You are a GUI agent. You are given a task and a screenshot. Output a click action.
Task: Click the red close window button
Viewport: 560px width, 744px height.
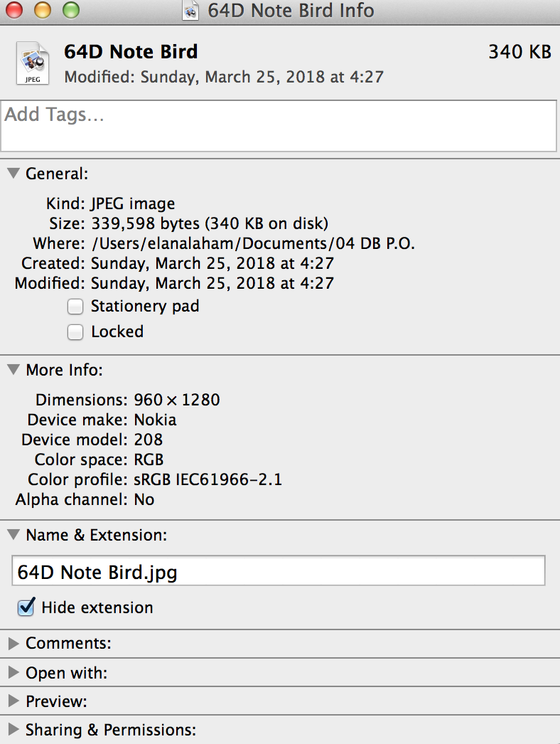coord(14,10)
